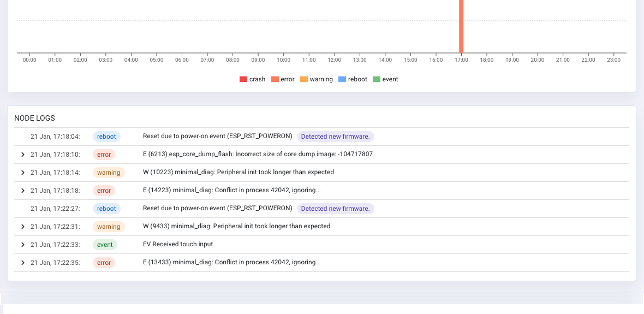Click the orange error bar at 17:00
Image resolution: width=644 pixels, height=314 pixels.
pyautogui.click(x=461, y=27)
